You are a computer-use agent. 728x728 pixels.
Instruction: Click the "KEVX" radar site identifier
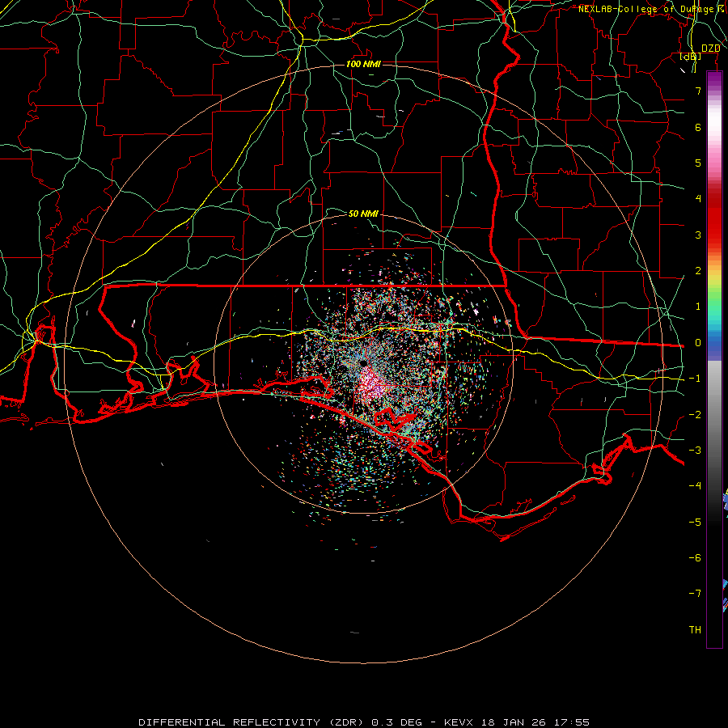coord(459,722)
